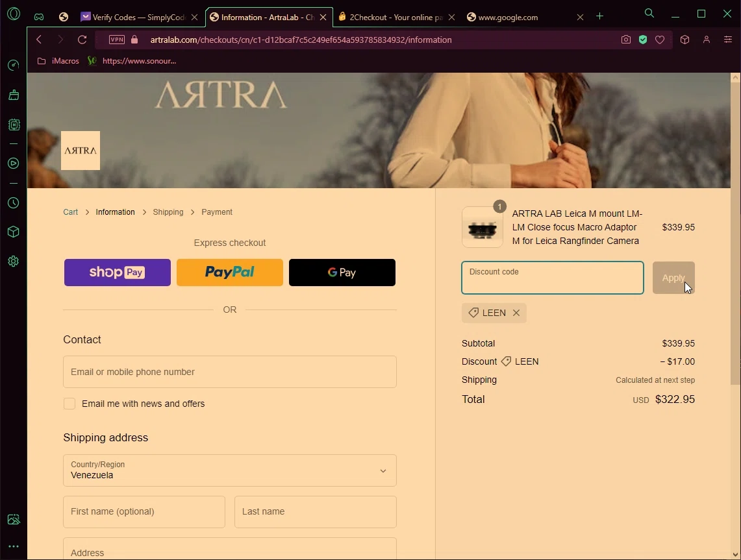The width and height of the screenshot is (741, 560).
Task: Click the Payment breadcrumb step
Action: click(217, 212)
